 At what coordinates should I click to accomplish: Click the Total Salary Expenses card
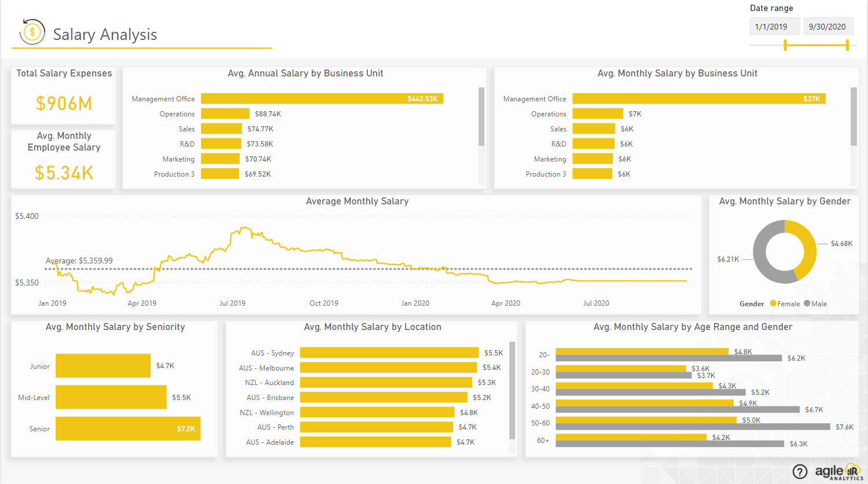pos(63,96)
